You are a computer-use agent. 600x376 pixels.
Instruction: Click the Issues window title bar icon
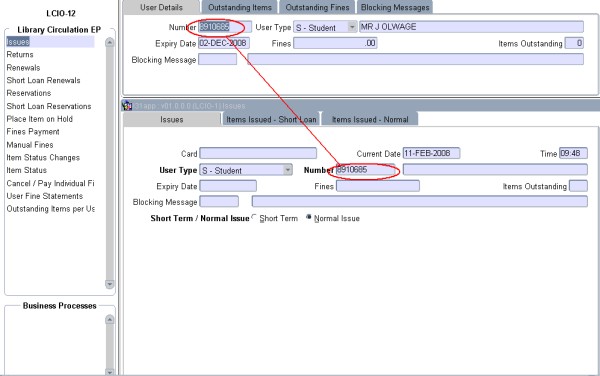127,105
